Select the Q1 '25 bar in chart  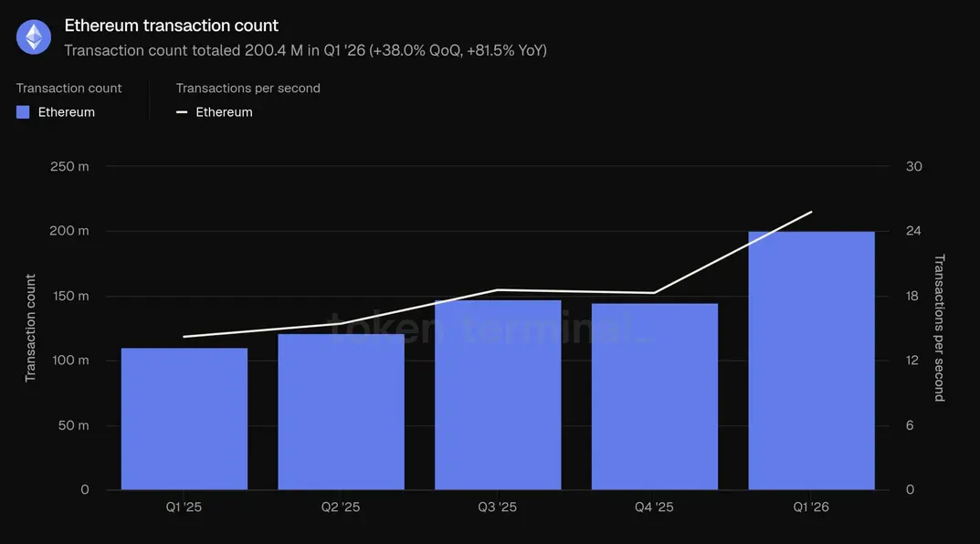(184, 419)
